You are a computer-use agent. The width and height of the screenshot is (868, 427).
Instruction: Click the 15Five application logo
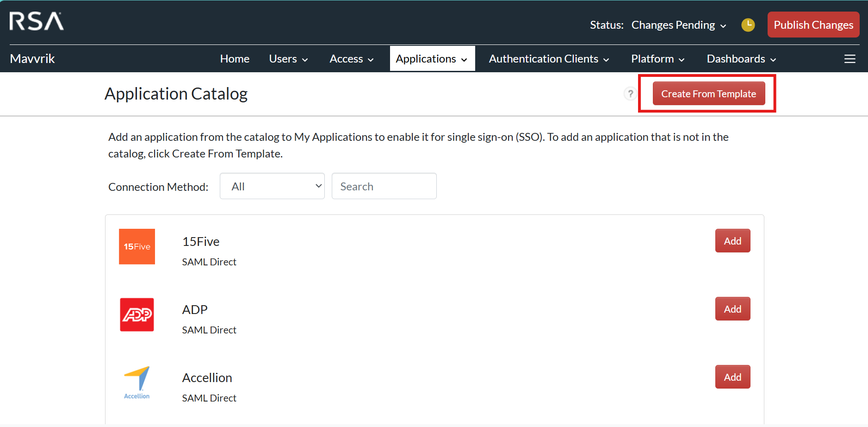click(137, 246)
